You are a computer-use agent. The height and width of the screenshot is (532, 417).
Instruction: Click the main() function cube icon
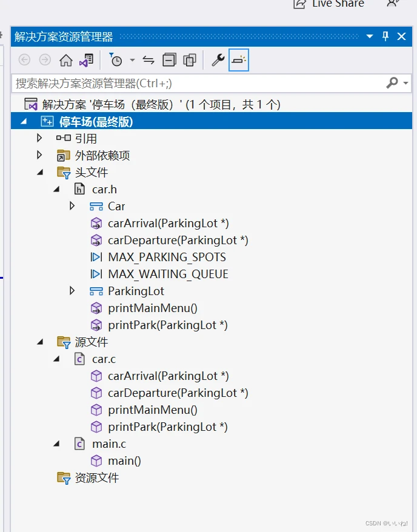click(96, 461)
